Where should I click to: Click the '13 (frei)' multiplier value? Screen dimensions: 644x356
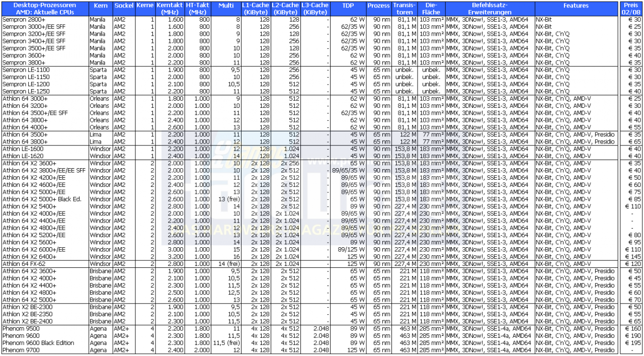228,199
